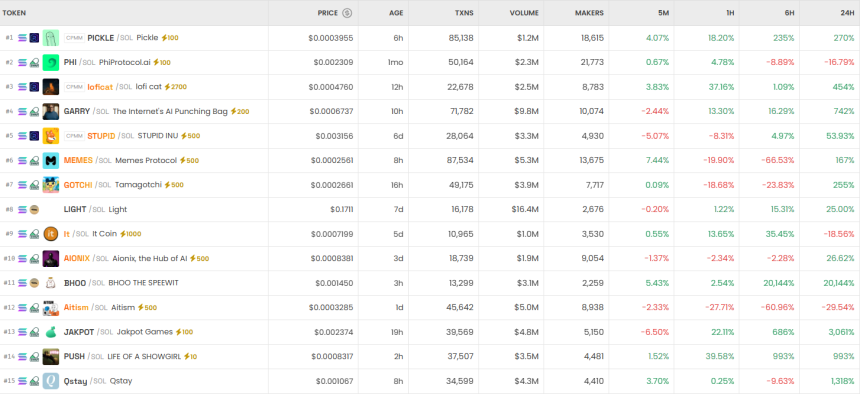The width and height of the screenshot is (860, 394).
Task: Open the Aitism token name link
Action: click(76, 307)
